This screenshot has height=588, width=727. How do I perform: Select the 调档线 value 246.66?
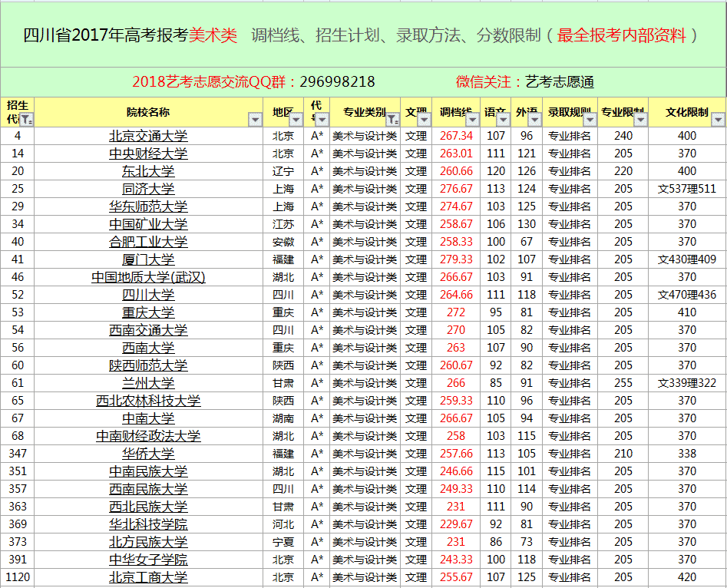coord(456,471)
